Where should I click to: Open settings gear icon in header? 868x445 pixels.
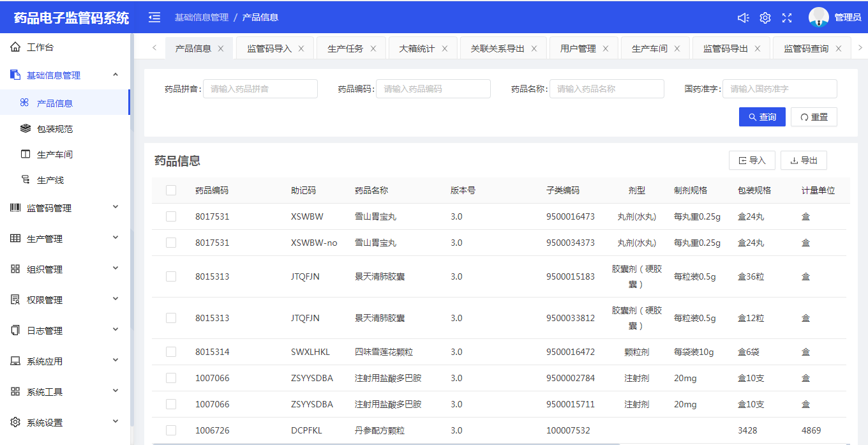tap(765, 18)
